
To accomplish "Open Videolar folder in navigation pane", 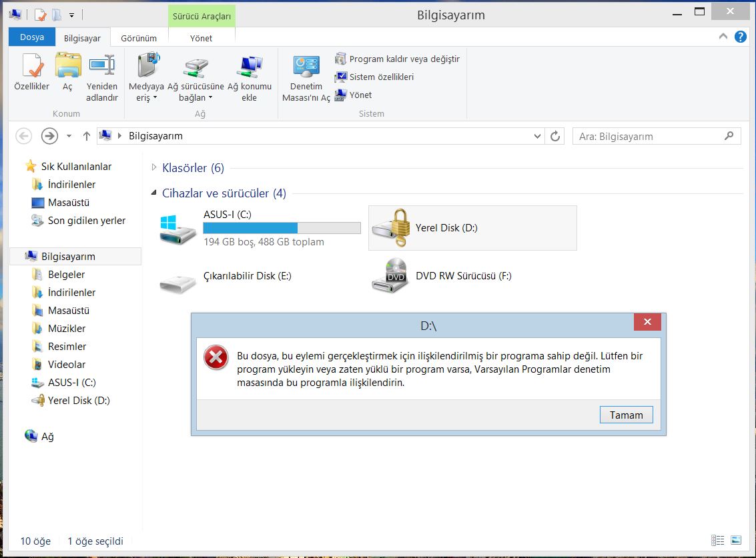I will pos(59,364).
